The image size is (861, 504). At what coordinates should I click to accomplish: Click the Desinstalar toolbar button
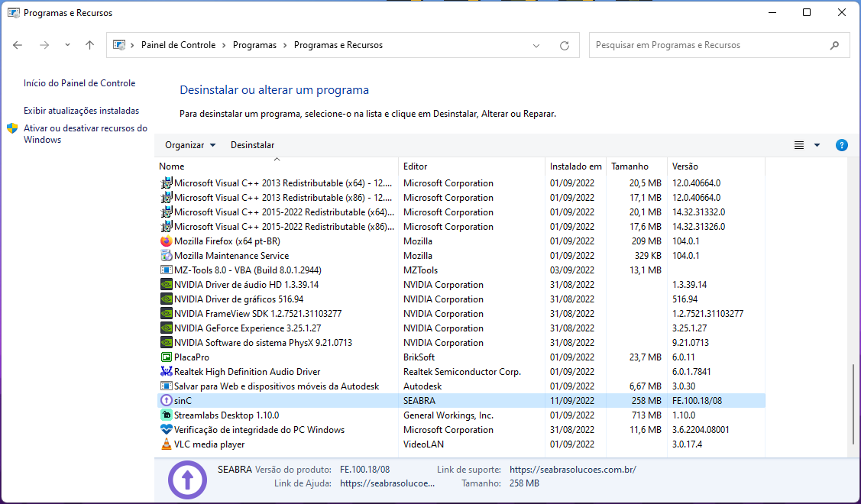253,145
